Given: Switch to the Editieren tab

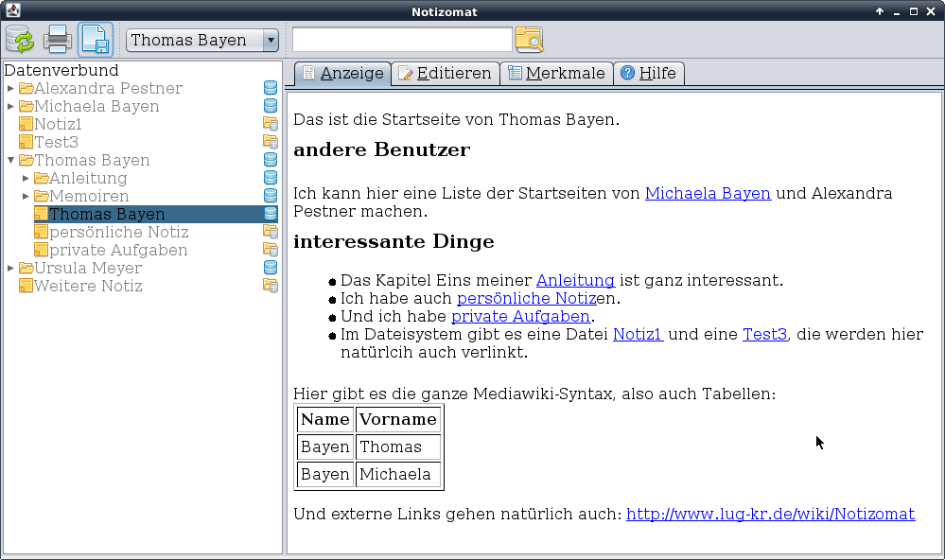Looking at the screenshot, I should coord(446,74).
